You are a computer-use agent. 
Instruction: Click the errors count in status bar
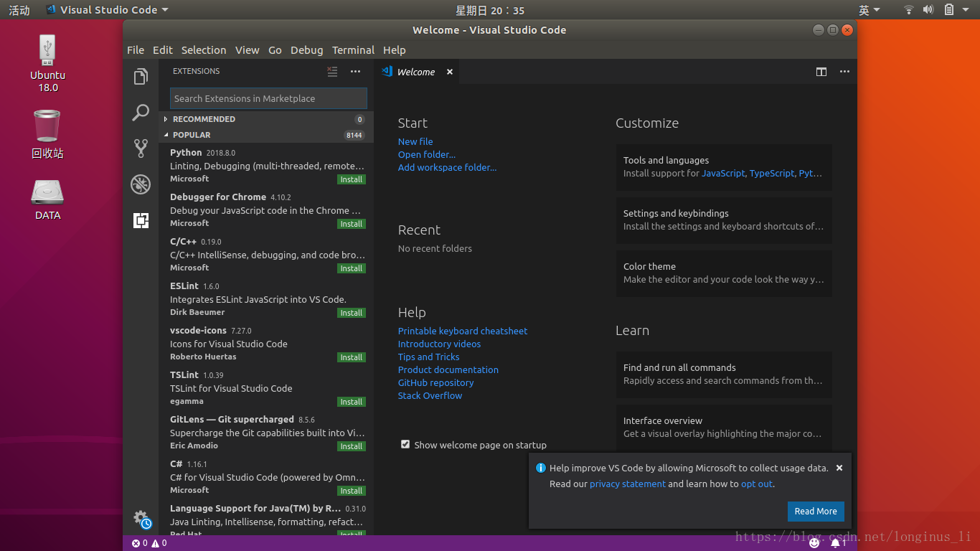(x=140, y=543)
